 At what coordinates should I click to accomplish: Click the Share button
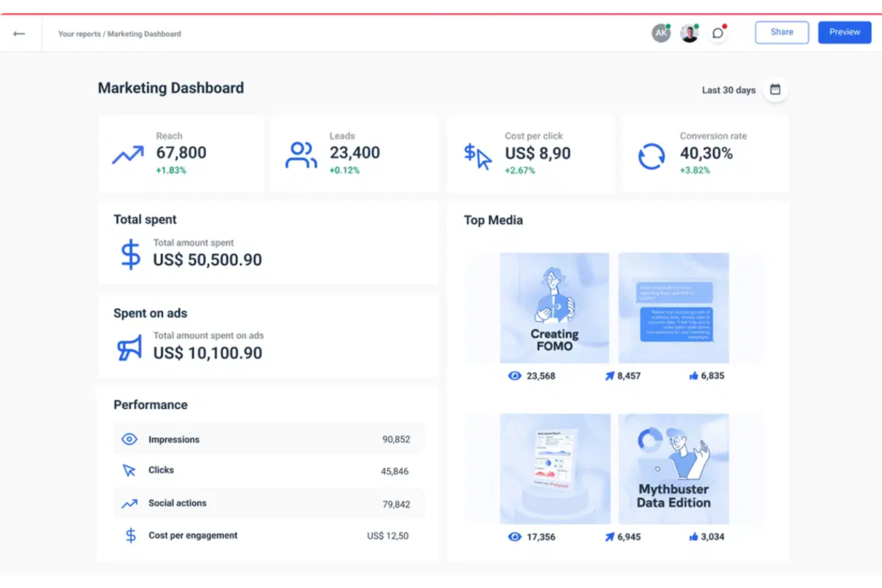click(x=781, y=32)
